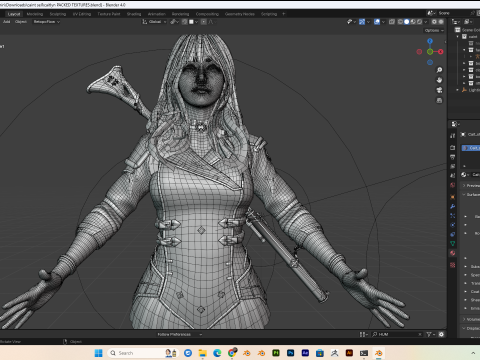Click the blue Z axis on navigation gizmo
This screenshot has height=360, width=480.
pos(430,41)
